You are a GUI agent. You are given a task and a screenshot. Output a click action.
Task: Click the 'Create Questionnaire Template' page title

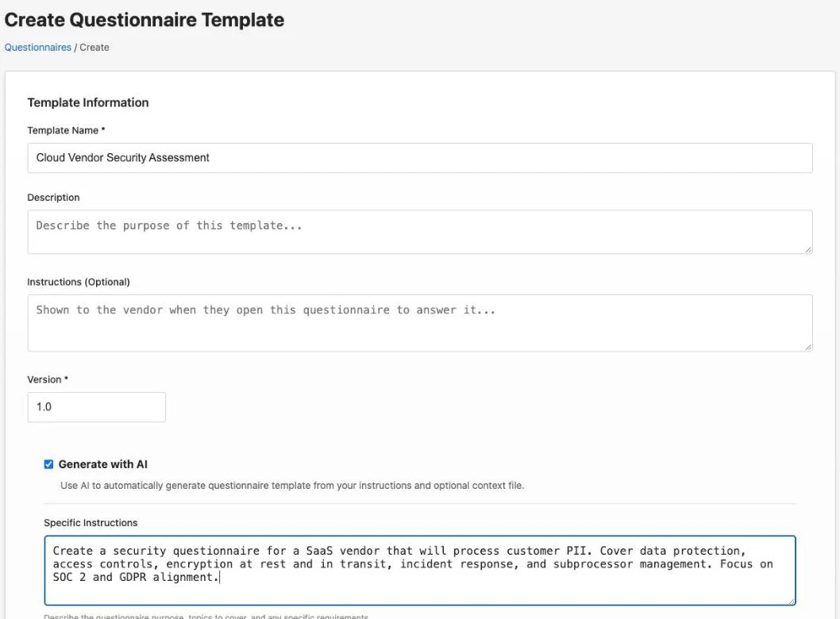144,20
